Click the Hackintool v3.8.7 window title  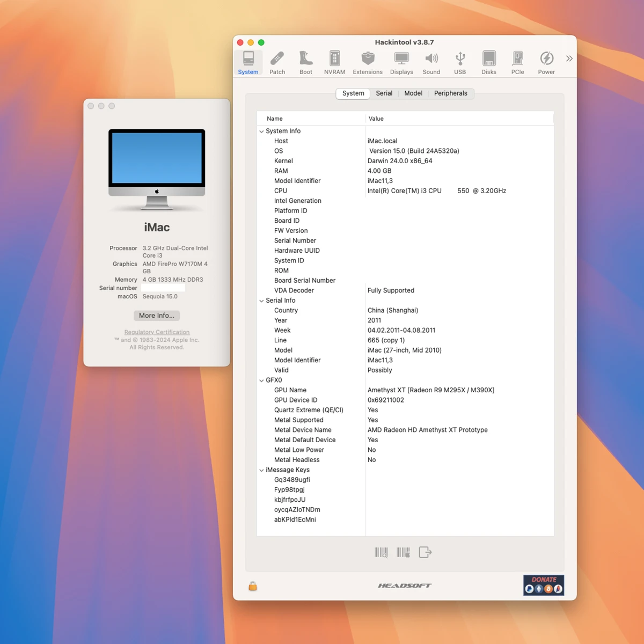404,42
